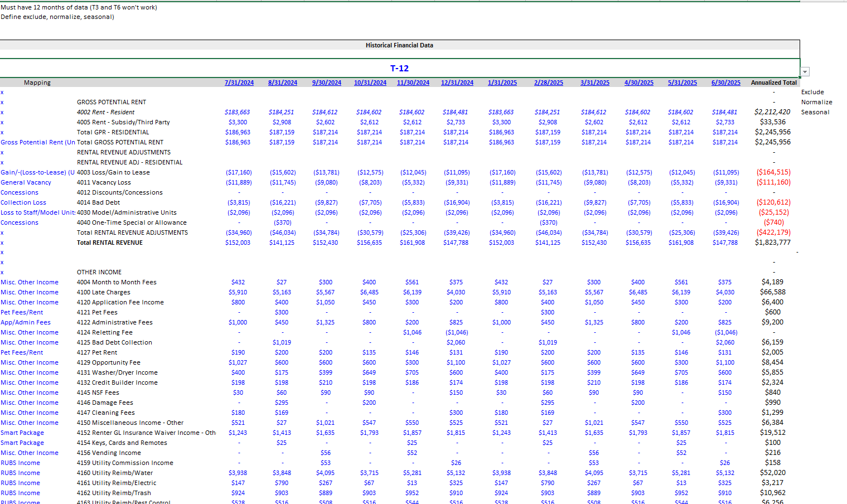Select the '4120 Application Fee Income' label
847x504 pixels.
[120, 302]
